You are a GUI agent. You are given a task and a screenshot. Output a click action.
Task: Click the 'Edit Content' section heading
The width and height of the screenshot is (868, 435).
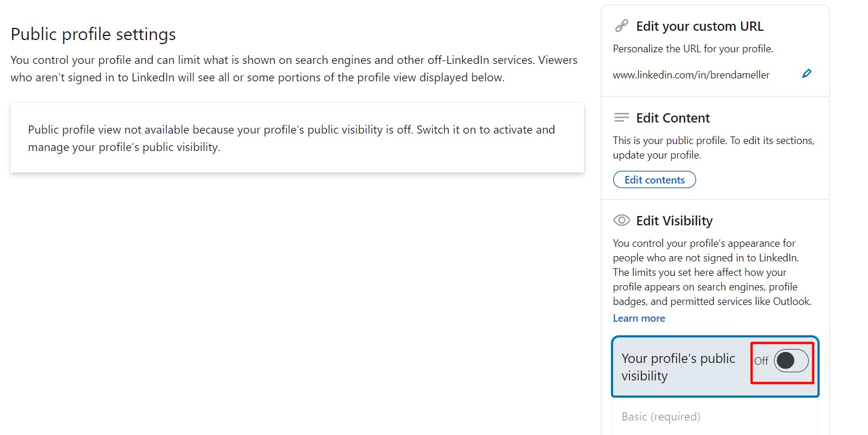pos(672,118)
